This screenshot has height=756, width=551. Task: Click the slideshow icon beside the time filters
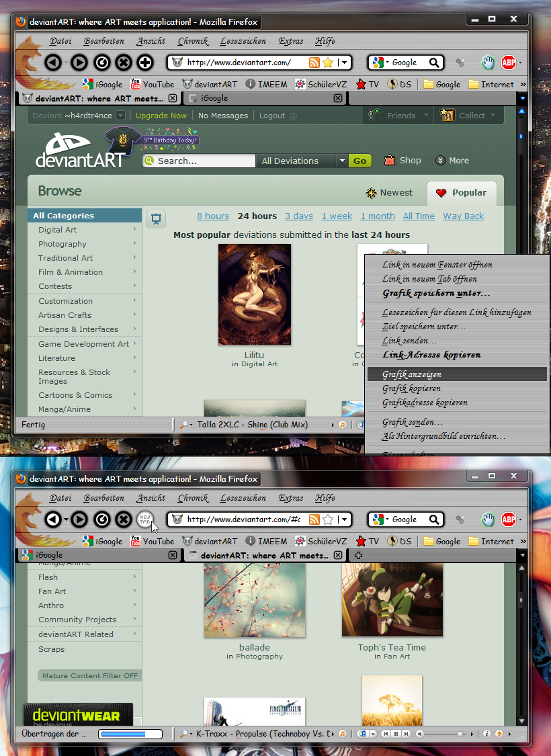tap(156, 218)
